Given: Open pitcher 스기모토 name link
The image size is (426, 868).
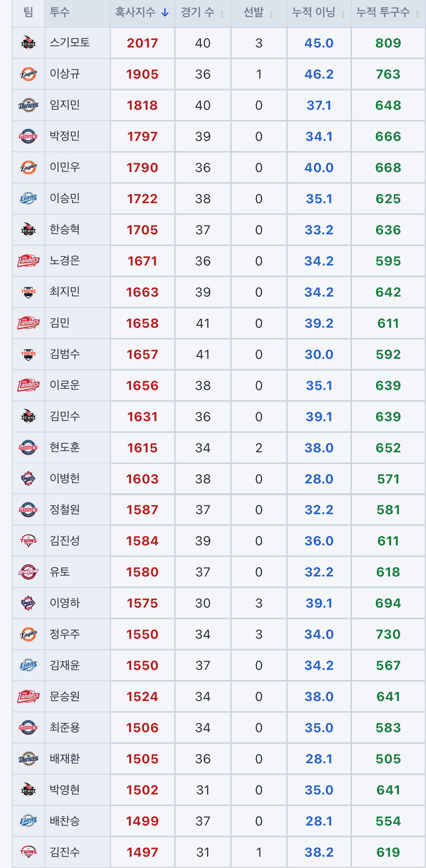Looking at the screenshot, I should pos(70,42).
